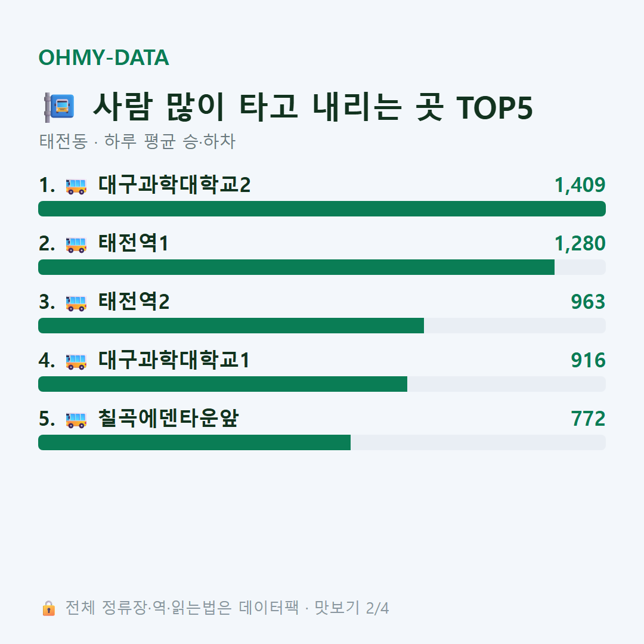Click the bus icon beside 대구과학대학교2
The image size is (644, 644).
pyautogui.click(x=76, y=186)
